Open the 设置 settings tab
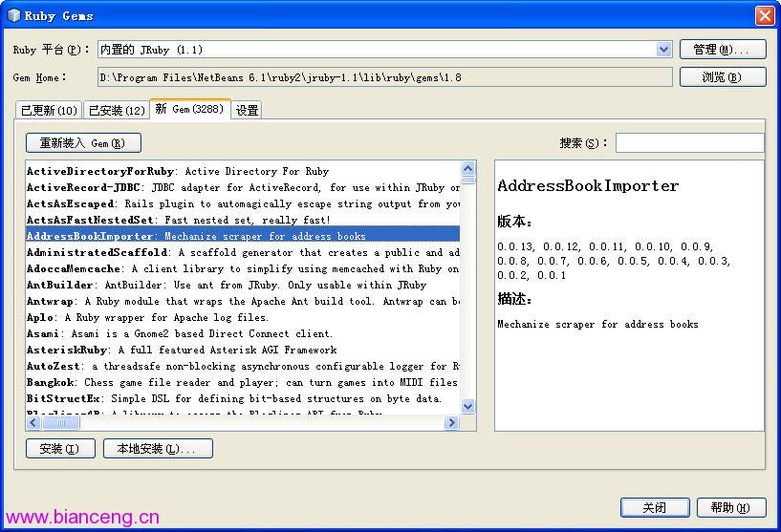 247,110
